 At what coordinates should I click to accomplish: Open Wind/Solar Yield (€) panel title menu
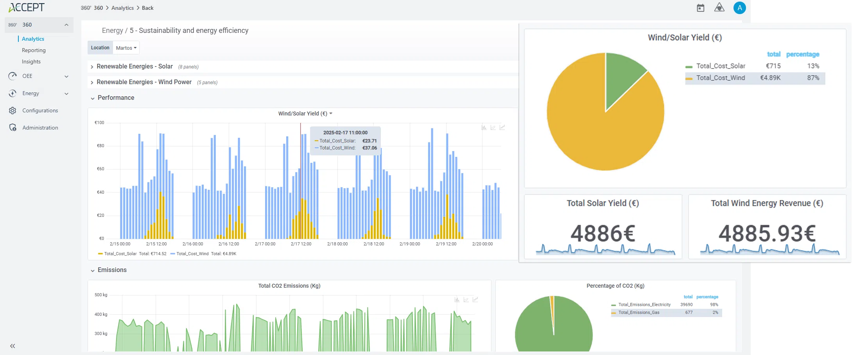305,114
